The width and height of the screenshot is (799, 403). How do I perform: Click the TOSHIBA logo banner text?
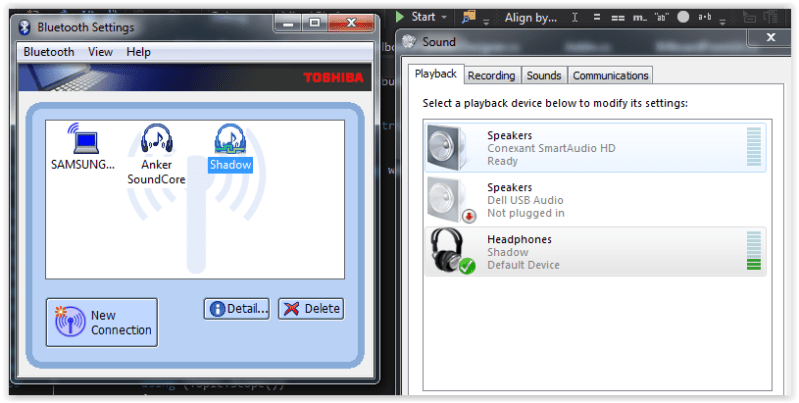pyautogui.click(x=333, y=77)
